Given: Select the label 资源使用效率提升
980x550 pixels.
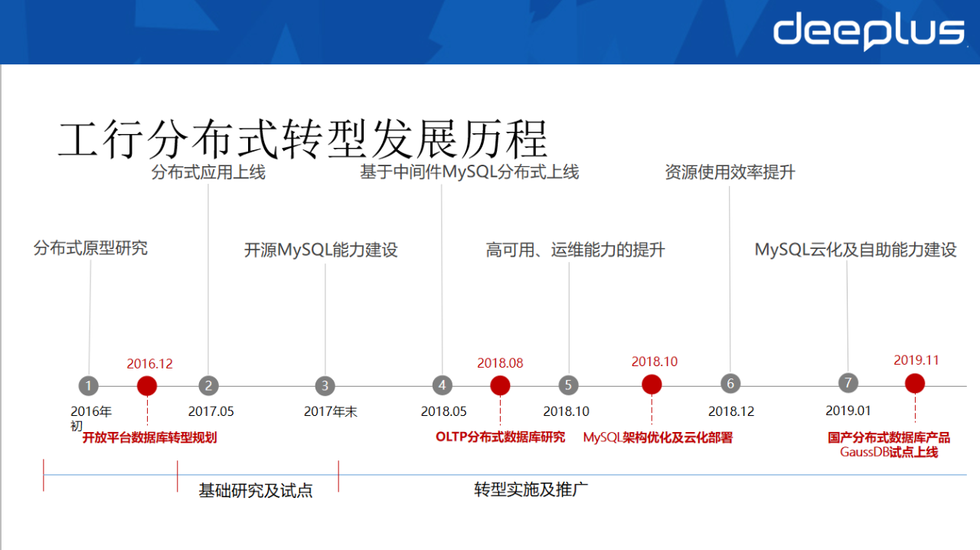Looking at the screenshot, I should (x=730, y=172).
